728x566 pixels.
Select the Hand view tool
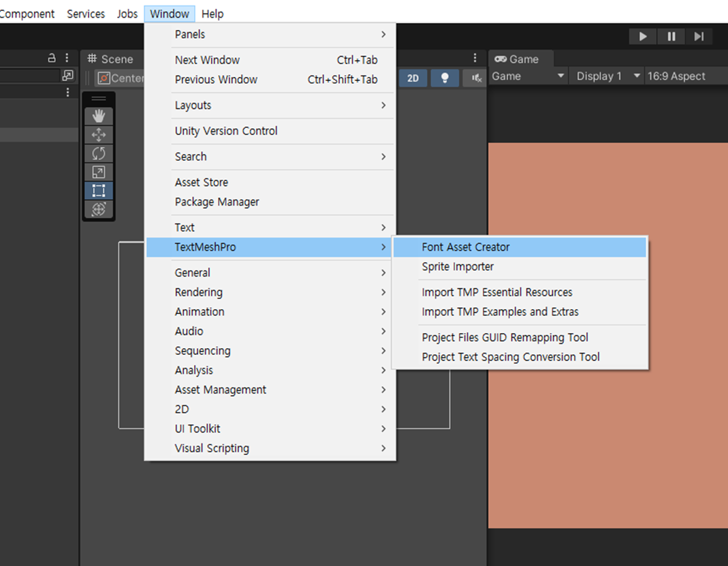click(x=99, y=116)
